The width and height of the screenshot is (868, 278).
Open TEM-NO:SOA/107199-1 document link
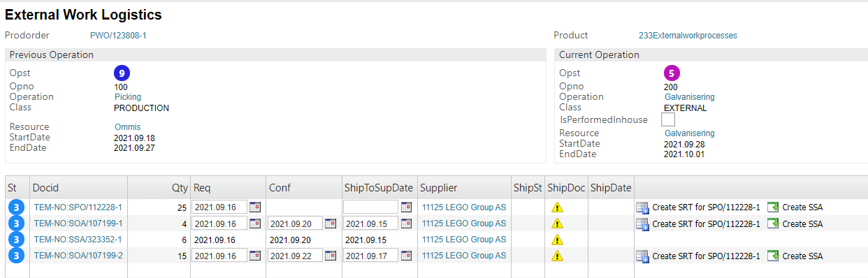(78, 224)
